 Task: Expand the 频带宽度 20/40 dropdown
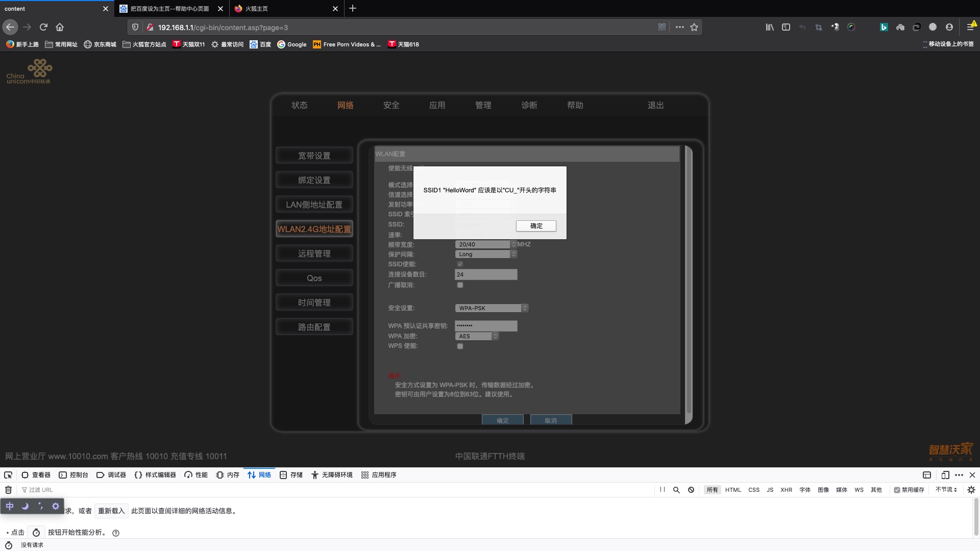pyautogui.click(x=485, y=244)
